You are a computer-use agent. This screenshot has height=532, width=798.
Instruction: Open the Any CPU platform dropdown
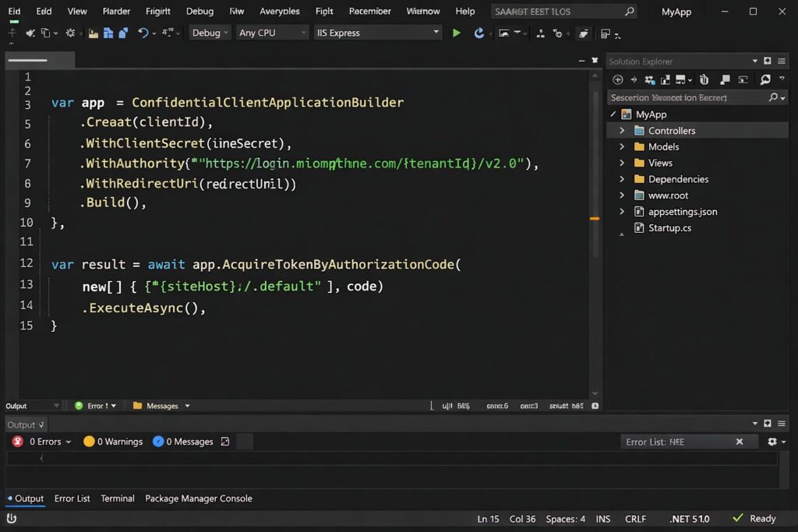272,33
